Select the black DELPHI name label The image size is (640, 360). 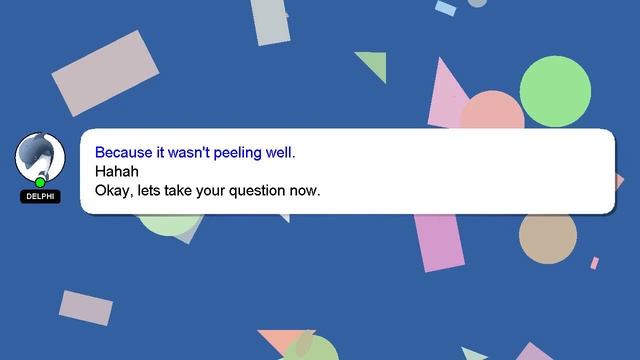pyautogui.click(x=40, y=196)
